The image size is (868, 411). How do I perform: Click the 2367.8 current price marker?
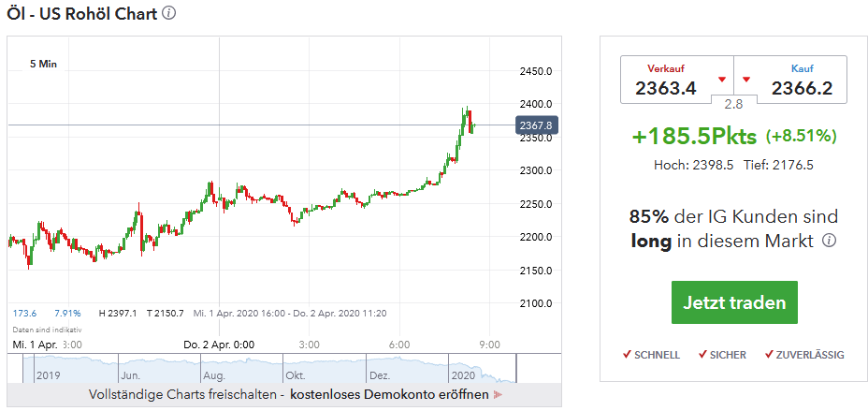(536, 125)
